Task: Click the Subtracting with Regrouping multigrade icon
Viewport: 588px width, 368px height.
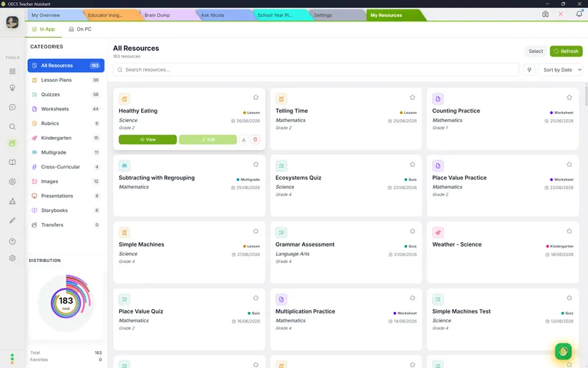Action: coord(124,166)
